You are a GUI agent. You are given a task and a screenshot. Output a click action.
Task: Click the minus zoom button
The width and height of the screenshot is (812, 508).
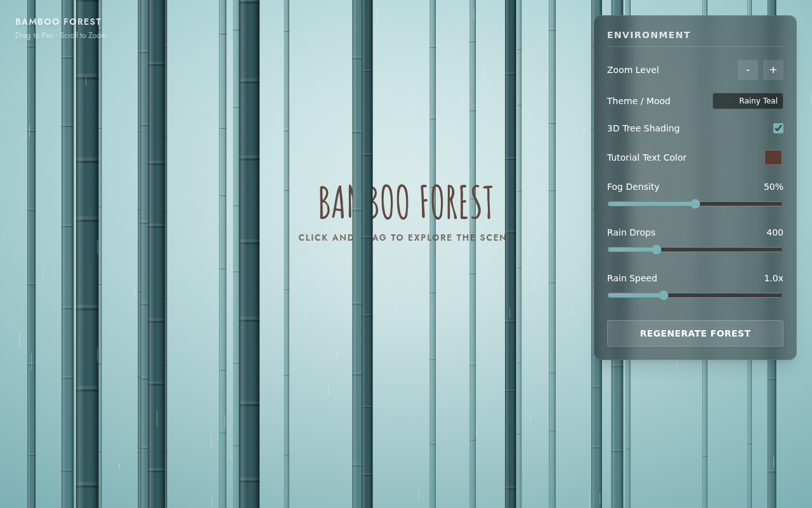click(748, 70)
